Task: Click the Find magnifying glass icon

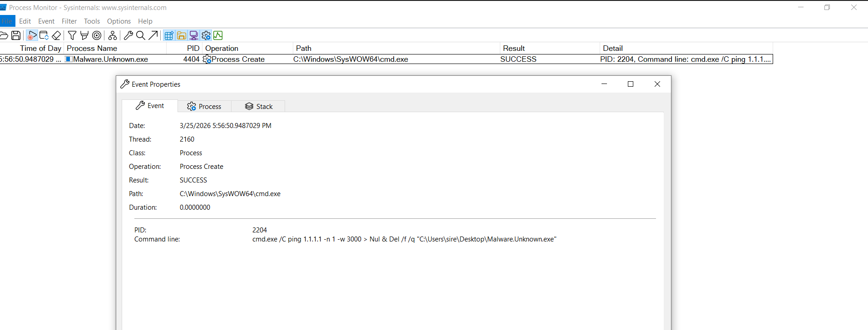Action: (x=141, y=35)
